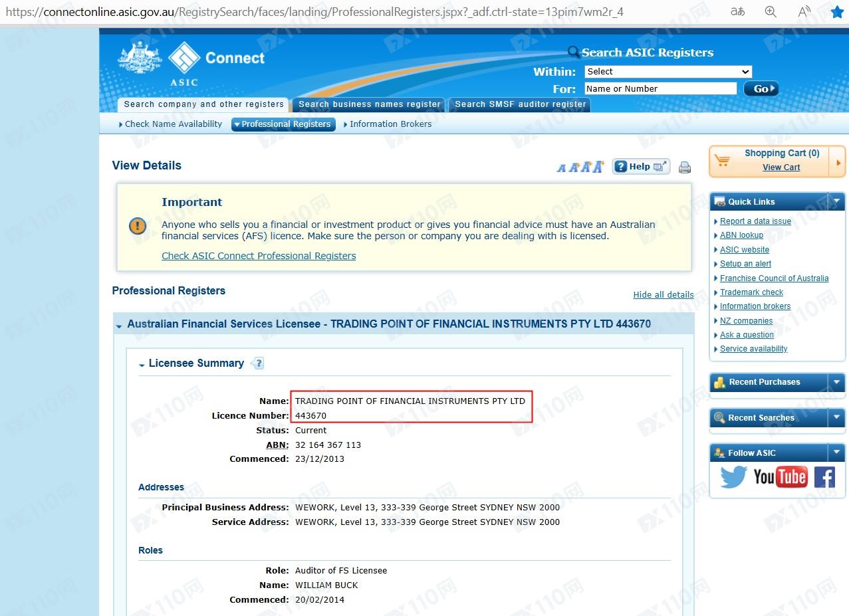The height and width of the screenshot is (616, 849).
Task: Open the ASIC YouTube channel icon
Action: (x=780, y=476)
